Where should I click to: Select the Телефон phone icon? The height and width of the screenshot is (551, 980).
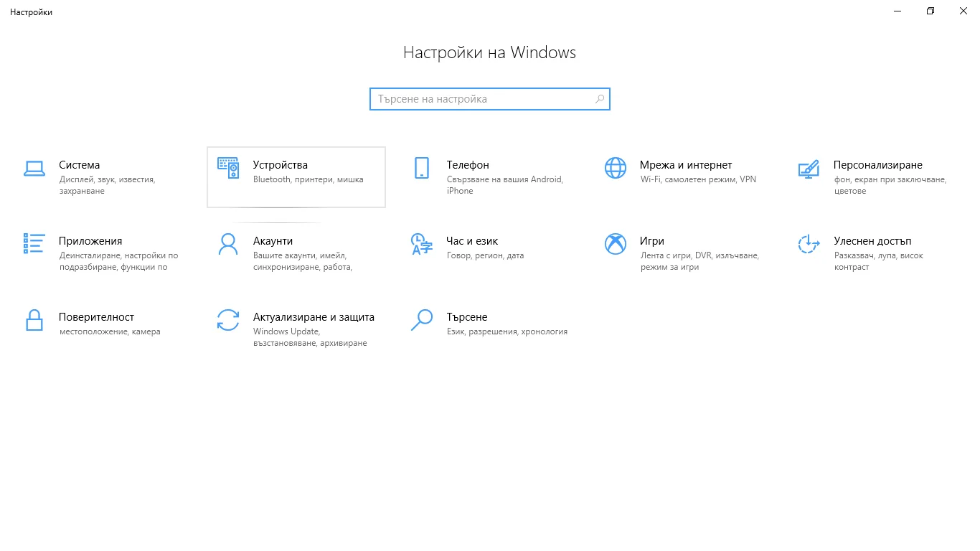click(422, 168)
